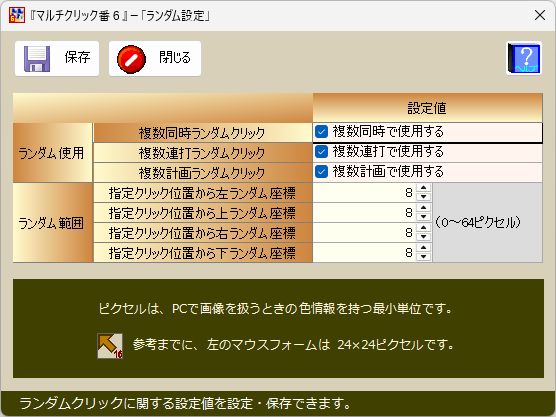Select the 複数同時ランダムクリック row header

(x=202, y=133)
